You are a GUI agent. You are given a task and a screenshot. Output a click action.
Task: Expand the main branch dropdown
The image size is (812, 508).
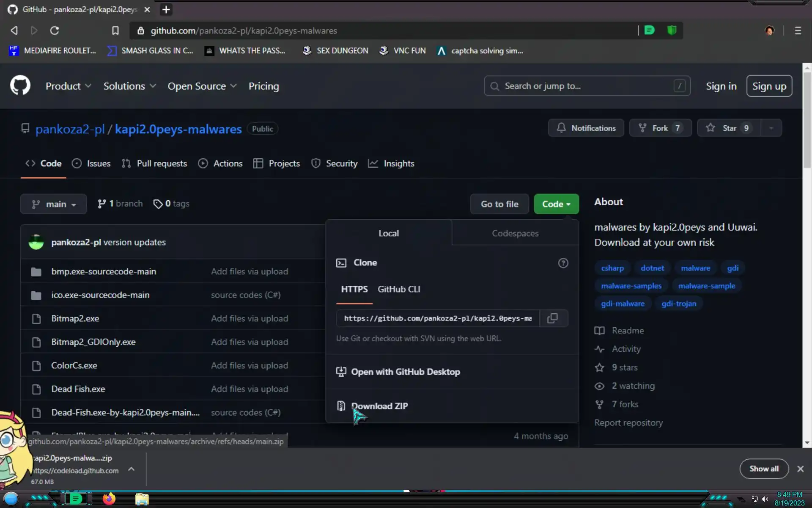tap(54, 204)
